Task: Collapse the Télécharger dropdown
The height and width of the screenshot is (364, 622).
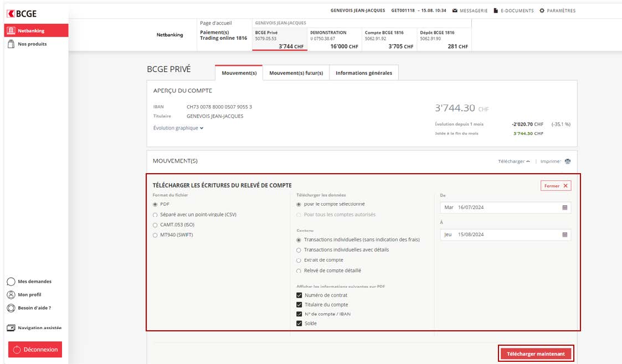Action: coord(513,161)
